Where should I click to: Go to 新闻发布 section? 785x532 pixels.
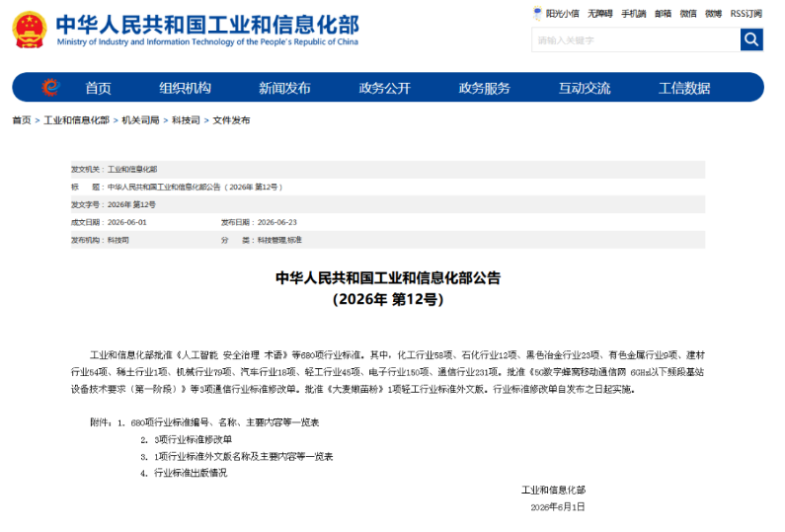coord(284,88)
